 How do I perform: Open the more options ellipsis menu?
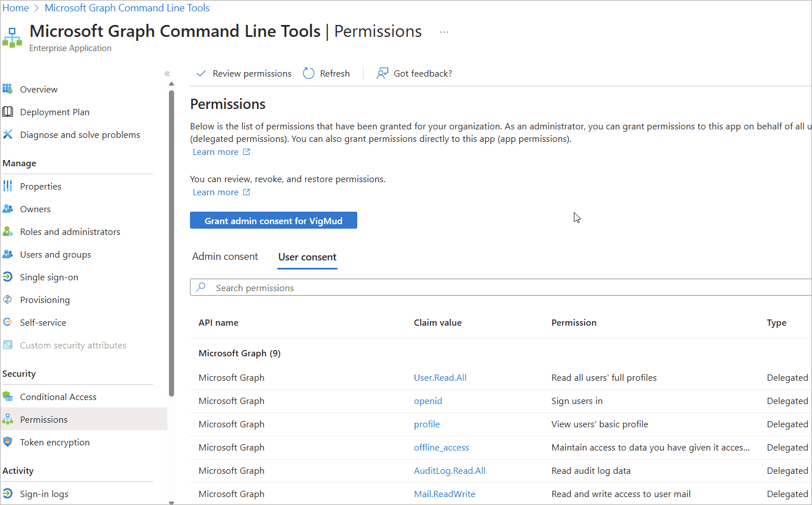click(444, 32)
